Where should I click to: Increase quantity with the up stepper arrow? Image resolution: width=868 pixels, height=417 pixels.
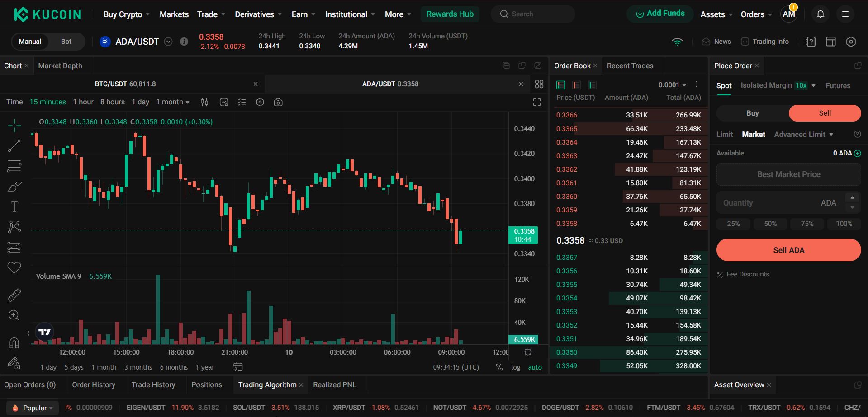[852, 198]
